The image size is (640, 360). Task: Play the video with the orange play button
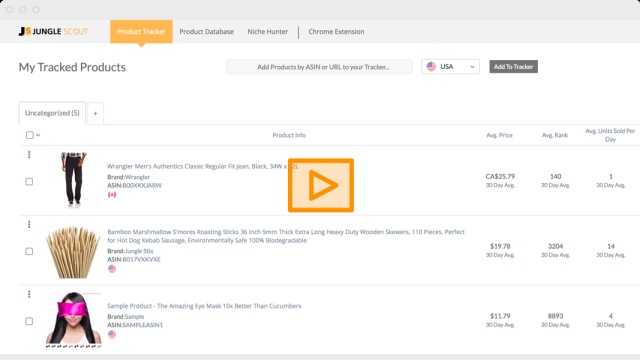pos(321,185)
